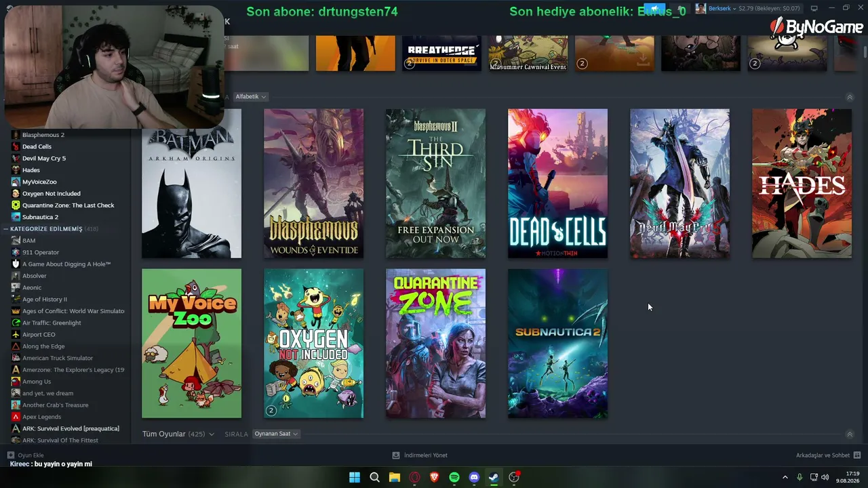This screenshot has height=488, width=868.
Task: Click the A Game About Digging A Hole icon
Action: (x=16, y=264)
